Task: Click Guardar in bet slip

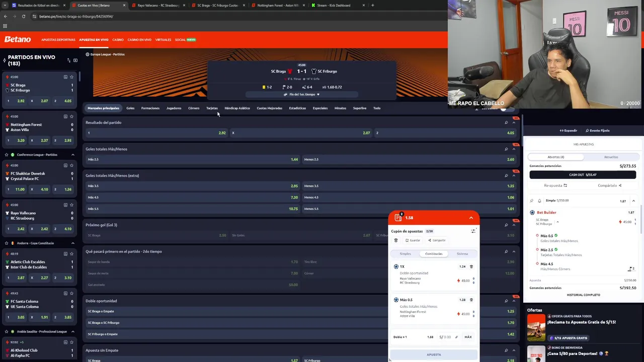Action: click(413, 240)
